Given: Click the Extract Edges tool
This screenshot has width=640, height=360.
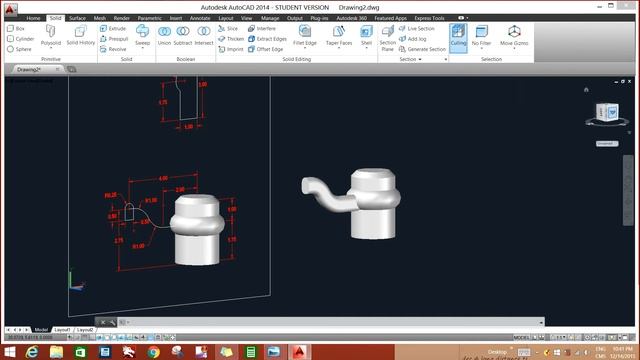Looking at the screenshot, I should coord(267,39).
